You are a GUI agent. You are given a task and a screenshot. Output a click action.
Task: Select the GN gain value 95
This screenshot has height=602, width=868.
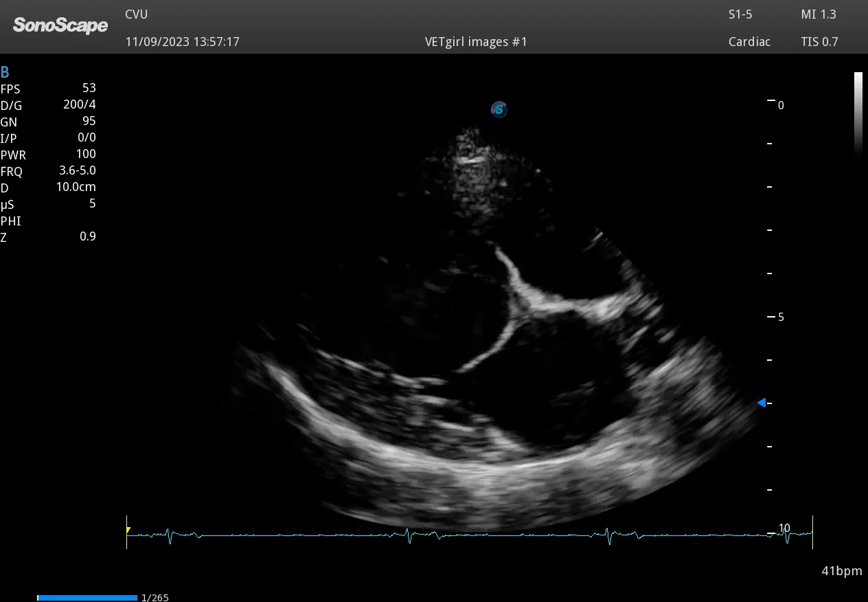pos(89,121)
